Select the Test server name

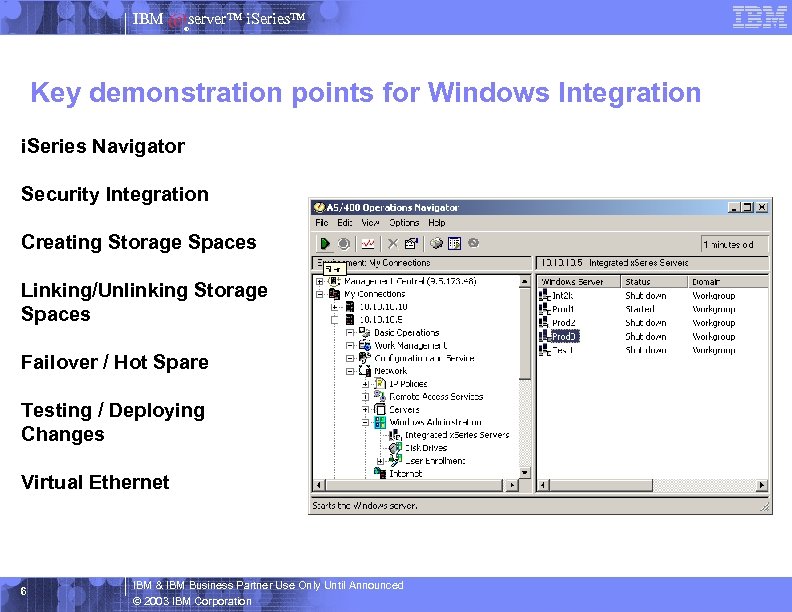562,349
